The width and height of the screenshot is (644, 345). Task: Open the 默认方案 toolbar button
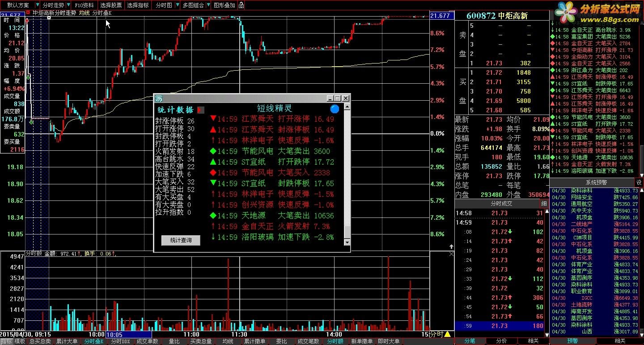(x=18, y=5)
